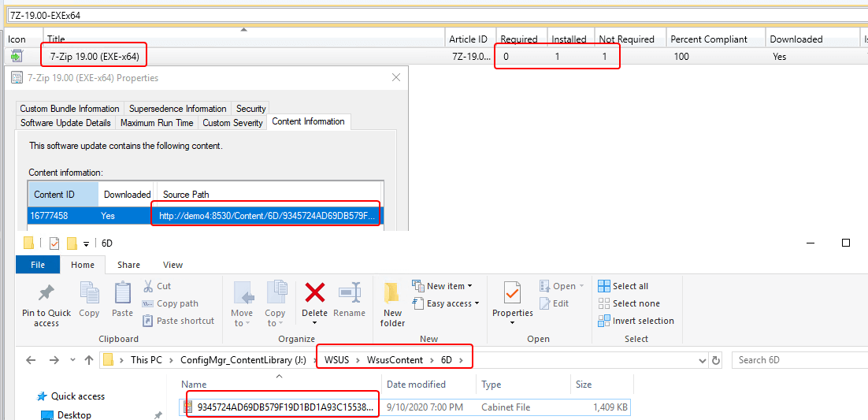Click Content ID column header
Screen dimensions: 868x420
[62, 195]
